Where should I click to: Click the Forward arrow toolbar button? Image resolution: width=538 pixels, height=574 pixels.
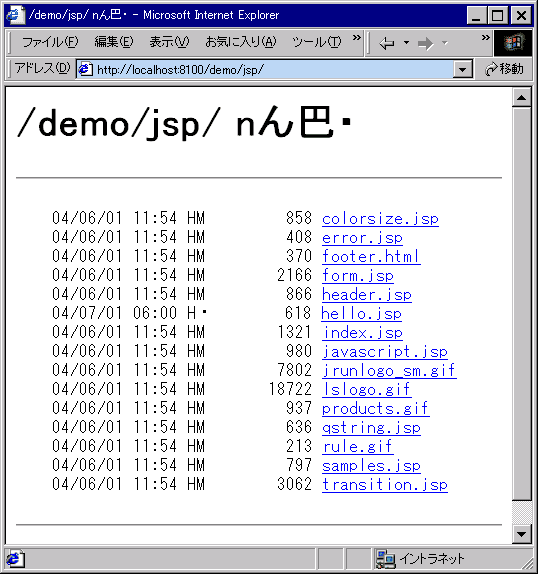425,44
